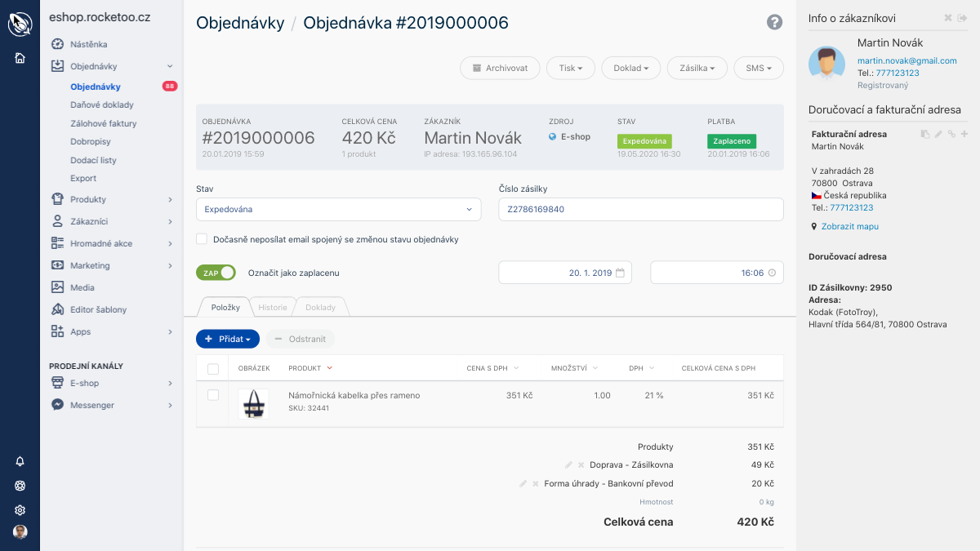Screen dimensions: 980x551
Task: Open the Tisk dropdown button
Action: click(x=571, y=68)
